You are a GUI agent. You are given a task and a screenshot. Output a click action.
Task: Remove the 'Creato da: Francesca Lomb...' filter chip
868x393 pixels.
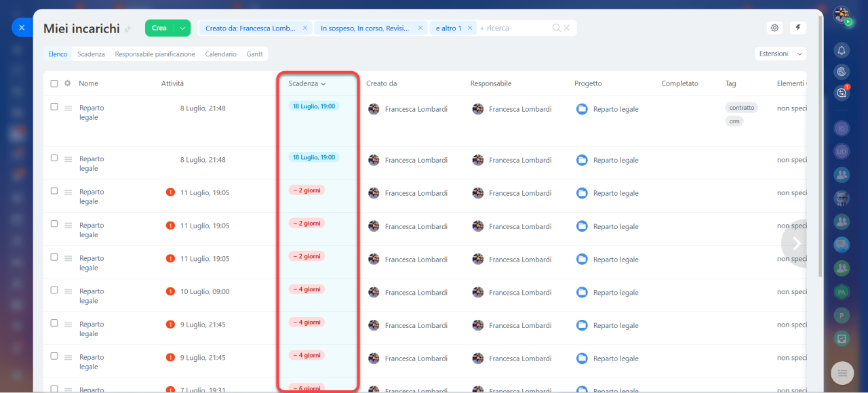[305, 28]
